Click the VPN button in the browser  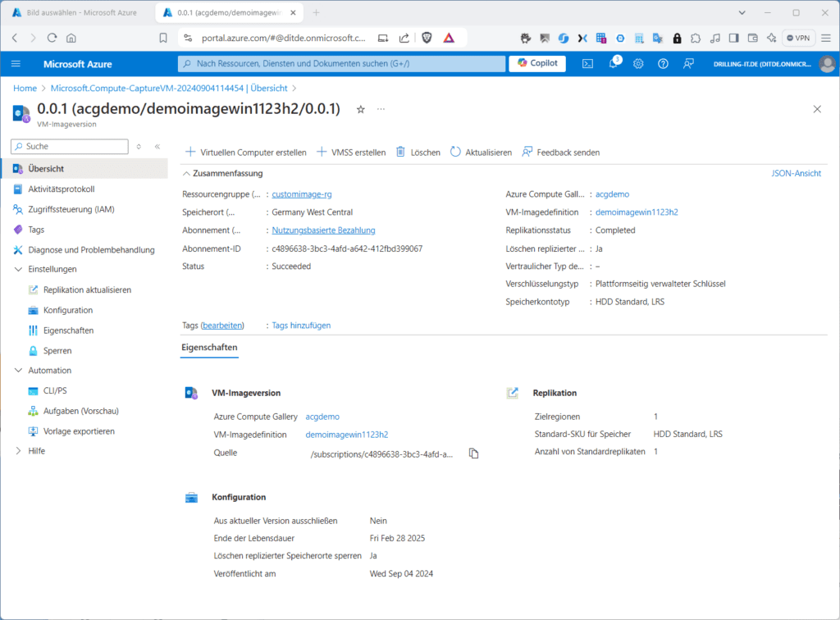coord(798,38)
